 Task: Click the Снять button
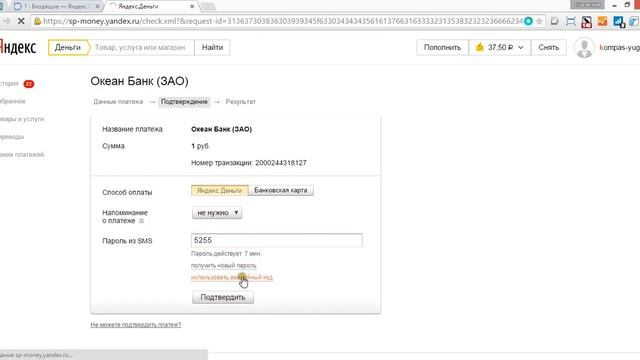[549, 47]
